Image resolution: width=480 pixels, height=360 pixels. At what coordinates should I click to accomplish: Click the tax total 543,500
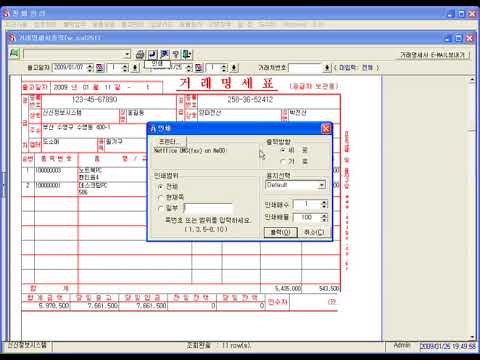329,288
